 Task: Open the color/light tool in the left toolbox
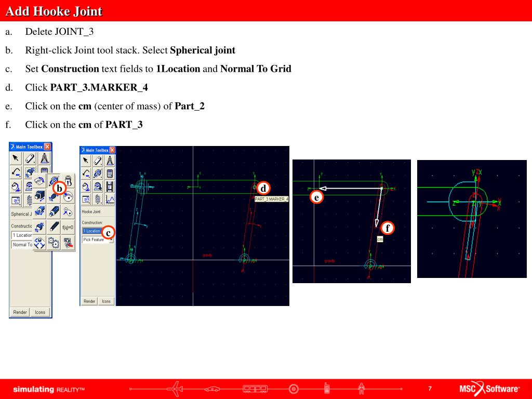pyautogui.click(x=16, y=187)
